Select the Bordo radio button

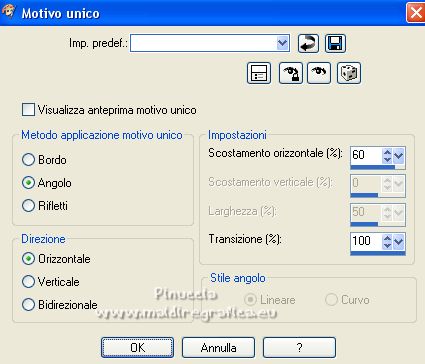pos(28,160)
